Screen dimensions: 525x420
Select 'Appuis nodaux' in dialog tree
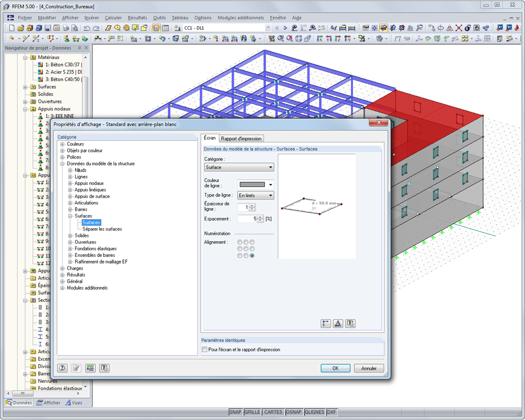[x=89, y=183]
